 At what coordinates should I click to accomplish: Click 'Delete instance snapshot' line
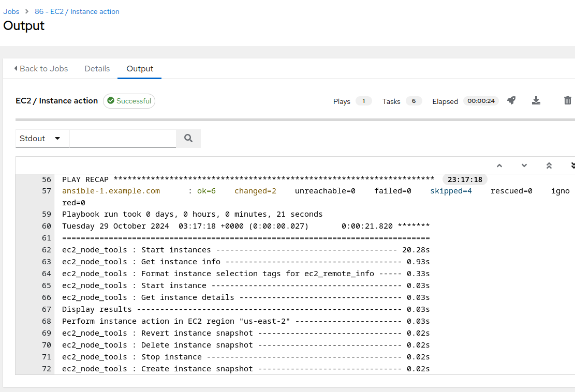coord(246,345)
